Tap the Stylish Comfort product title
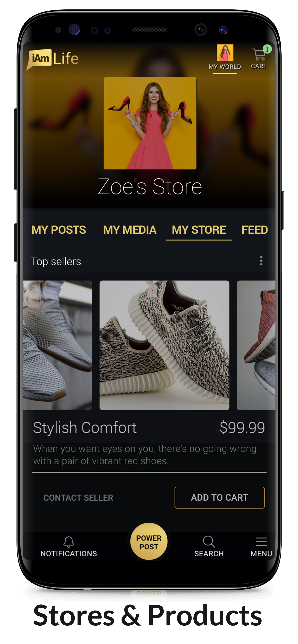This screenshot has height=644, width=298. tap(85, 427)
